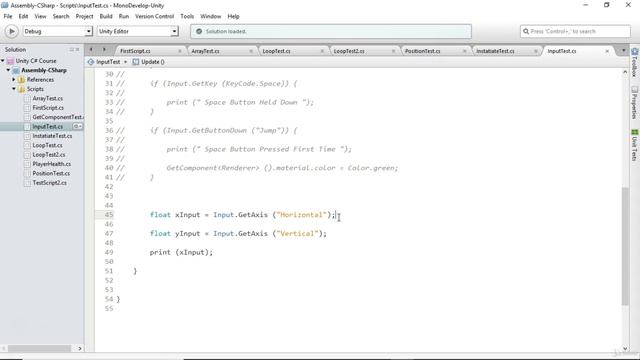Select PositionTest.cs in solution tree
This screenshot has width=640, height=360.
pyautogui.click(x=51, y=173)
